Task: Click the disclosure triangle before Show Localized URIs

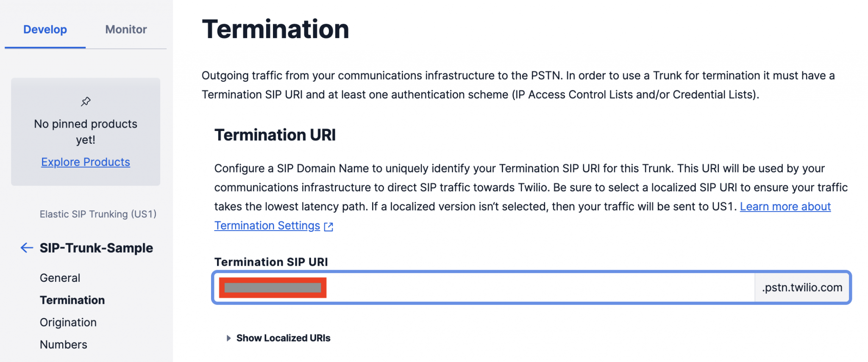Action: [228, 338]
